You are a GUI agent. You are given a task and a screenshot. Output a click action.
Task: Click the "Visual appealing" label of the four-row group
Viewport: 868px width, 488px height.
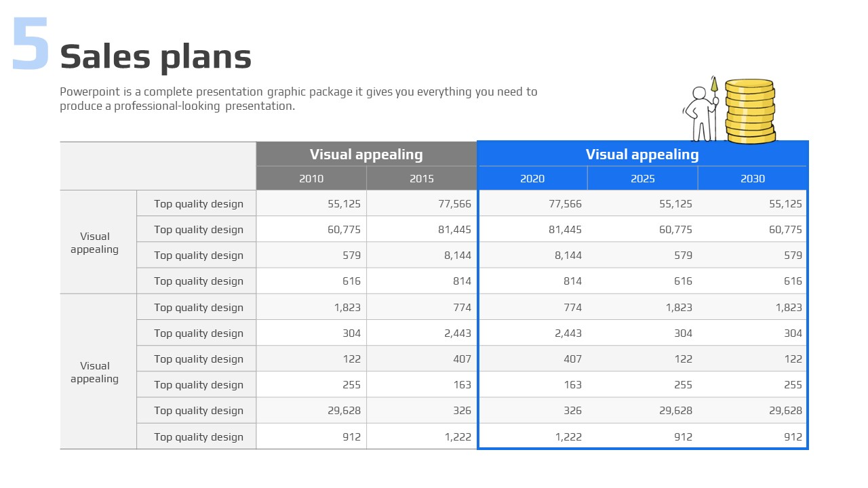[95, 243]
